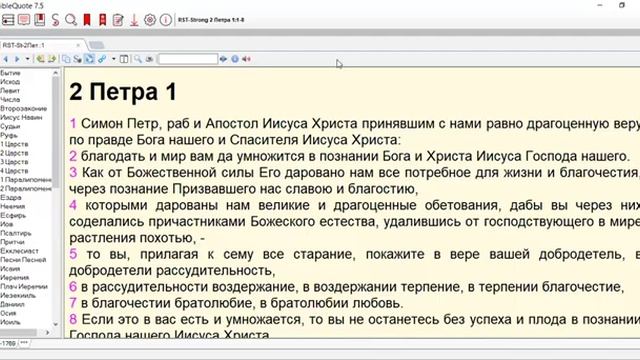Click the plain red bookmark icon
This screenshot has height=360, width=640.
[x=87, y=20]
